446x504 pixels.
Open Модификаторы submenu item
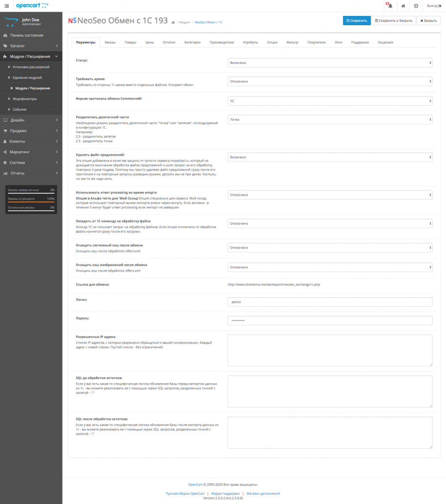pos(31,99)
